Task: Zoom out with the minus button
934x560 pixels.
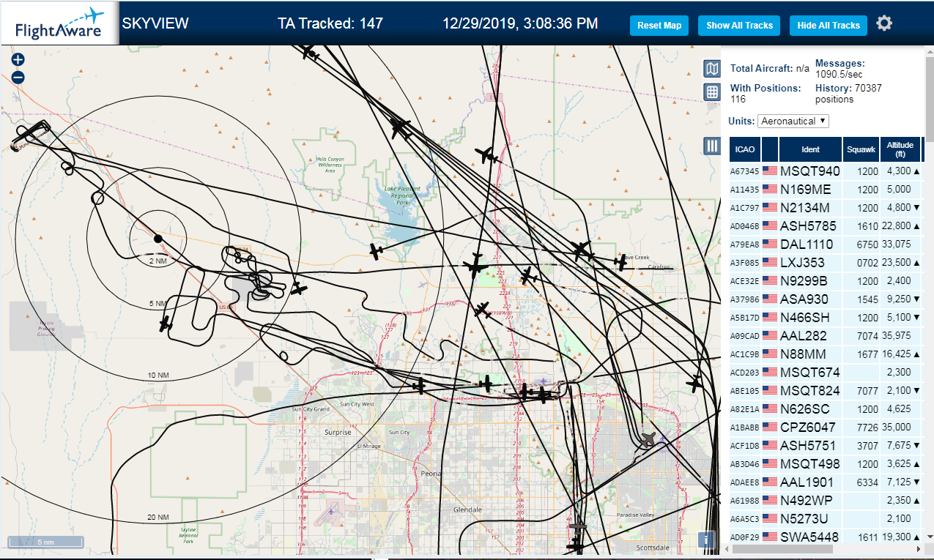Action: [x=18, y=77]
